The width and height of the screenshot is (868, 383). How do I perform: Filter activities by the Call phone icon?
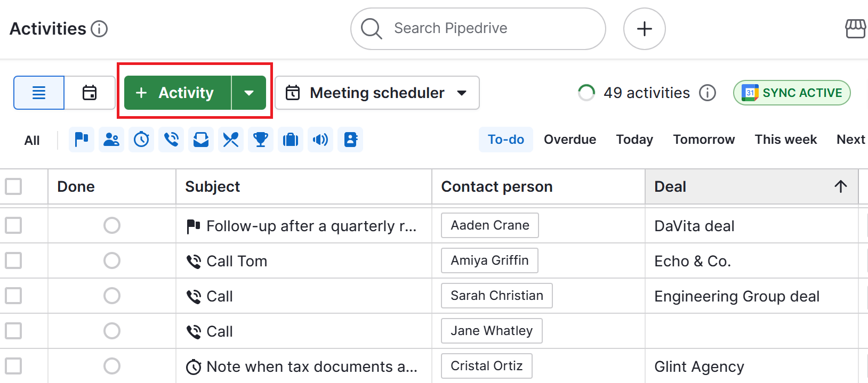coord(171,140)
